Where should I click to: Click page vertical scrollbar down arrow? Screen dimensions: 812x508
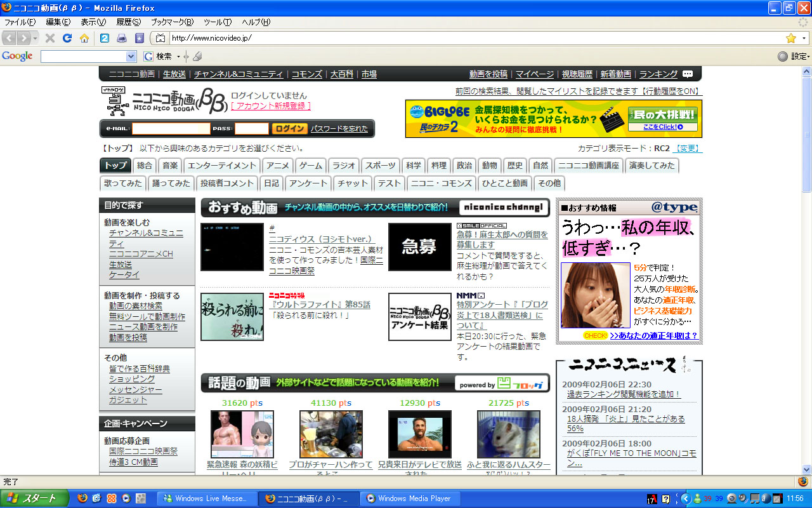pyautogui.click(x=807, y=469)
